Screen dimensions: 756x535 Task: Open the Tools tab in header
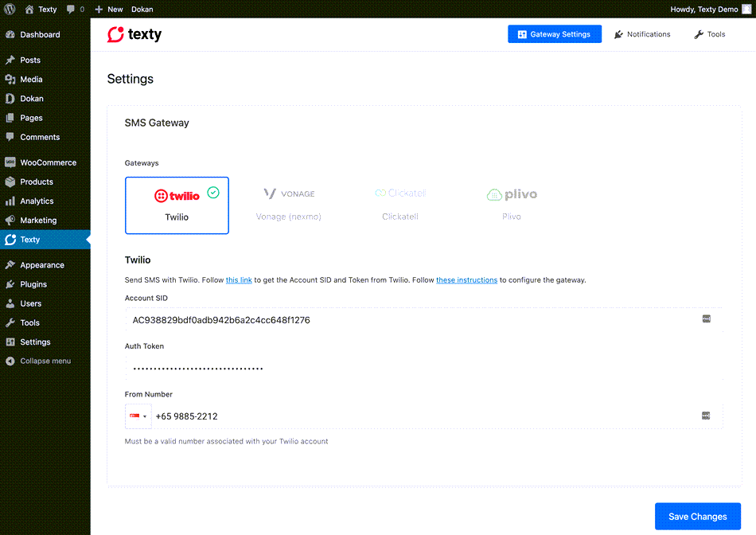click(710, 34)
